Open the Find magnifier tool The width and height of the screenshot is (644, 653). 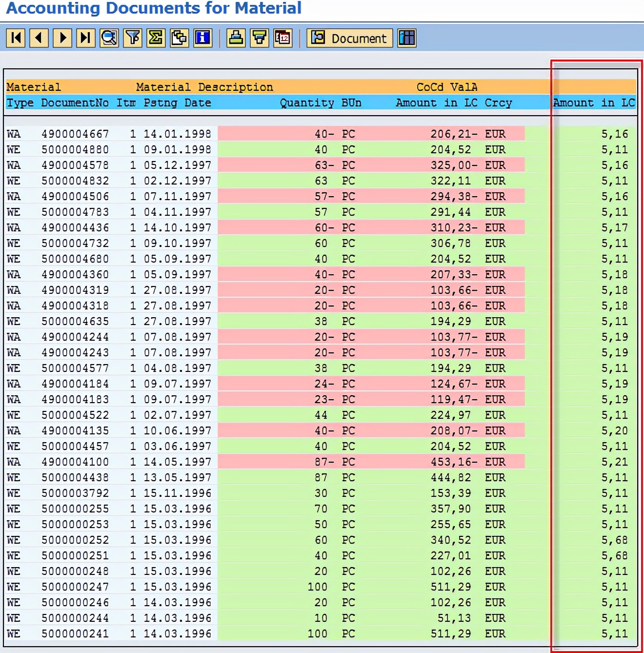pyautogui.click(x=109, y=38)
